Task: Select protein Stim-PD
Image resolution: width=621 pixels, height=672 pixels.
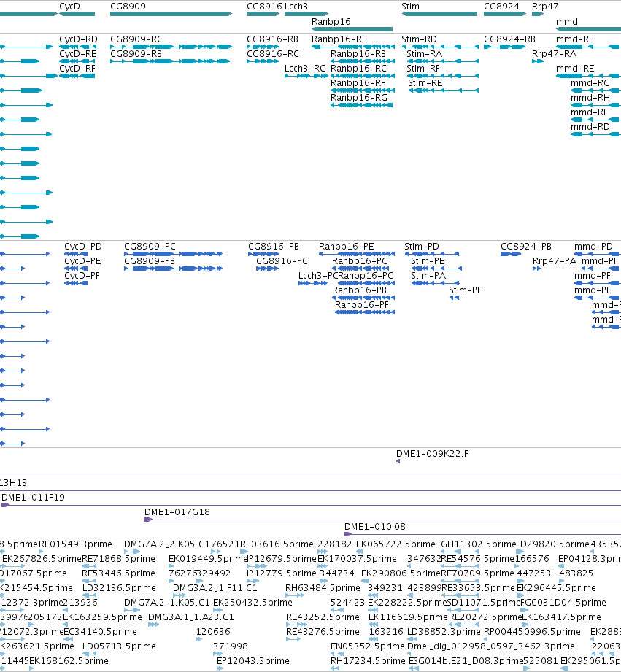Action: pyautogui.click(x=432, y=254)
